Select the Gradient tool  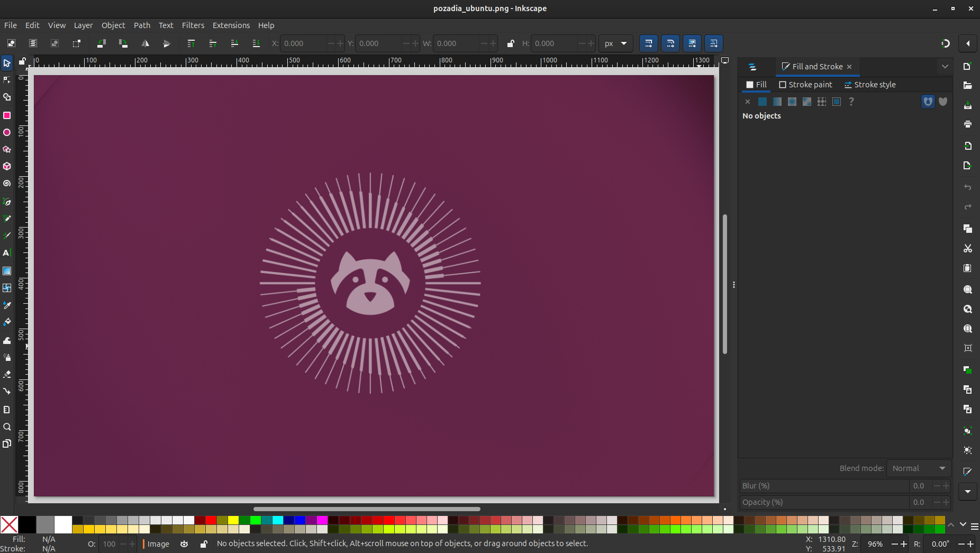tap(7, 271)
